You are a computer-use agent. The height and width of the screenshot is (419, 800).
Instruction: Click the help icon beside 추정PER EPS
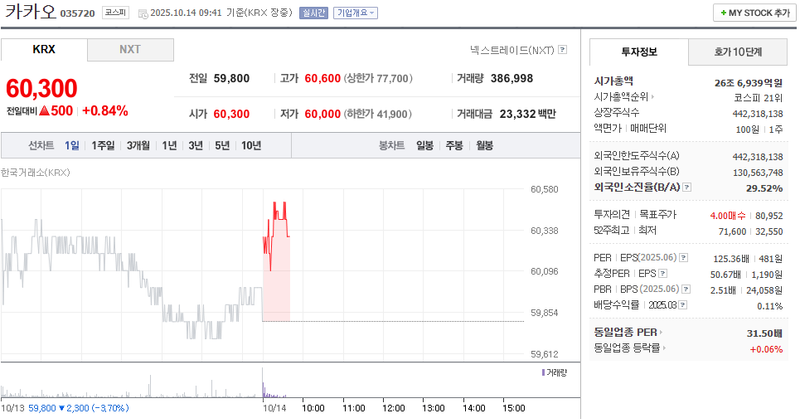click(x=664, y=273)
